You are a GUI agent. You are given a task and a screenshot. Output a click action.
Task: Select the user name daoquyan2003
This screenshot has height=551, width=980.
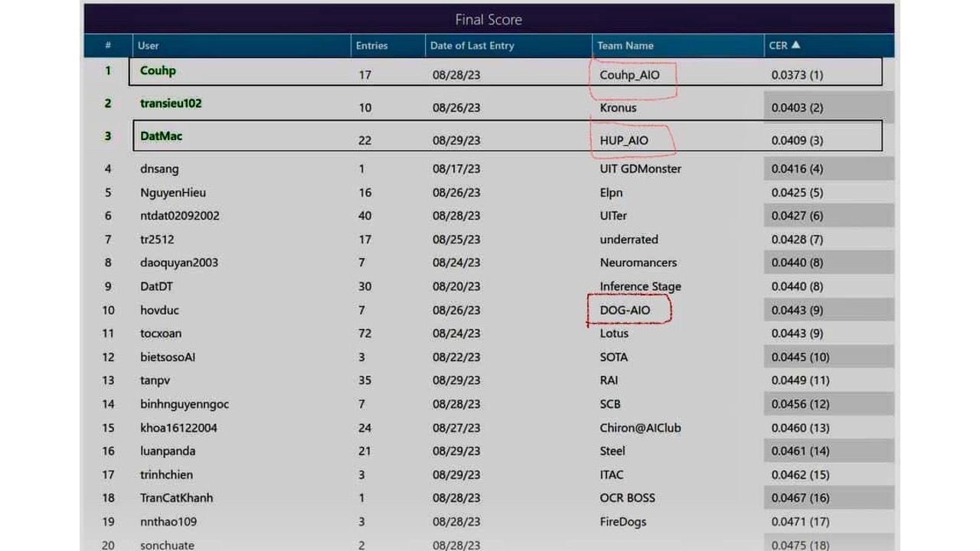[x=179, y=262]
